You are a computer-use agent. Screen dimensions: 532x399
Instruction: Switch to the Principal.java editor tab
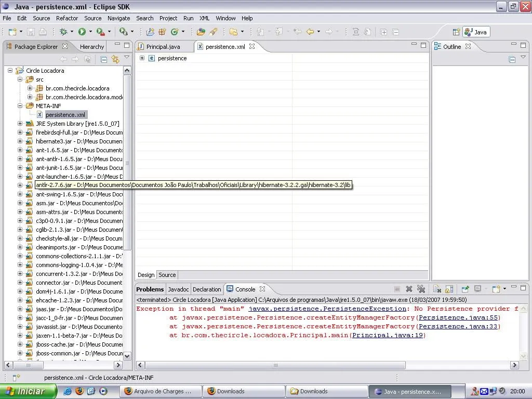(163, 47)
